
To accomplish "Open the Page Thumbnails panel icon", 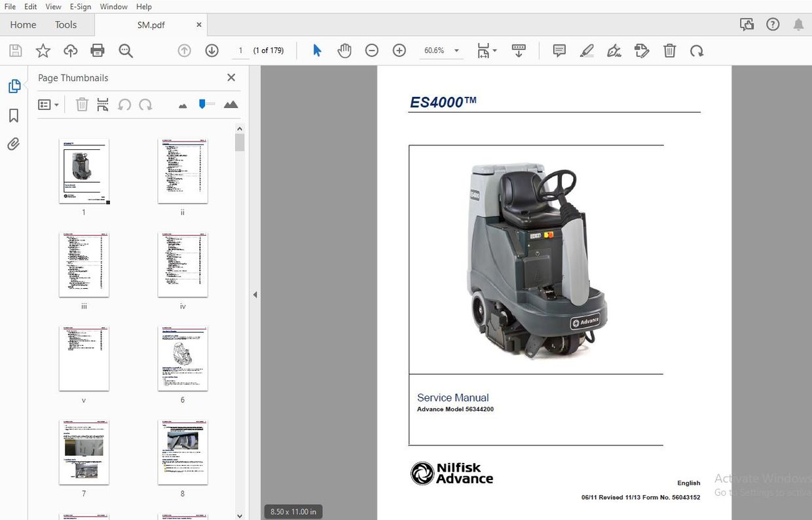I will [x=14, y=86].
